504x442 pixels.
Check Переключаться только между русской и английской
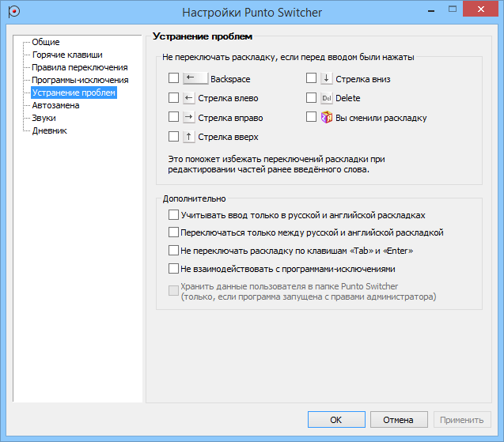coord(173,232)
